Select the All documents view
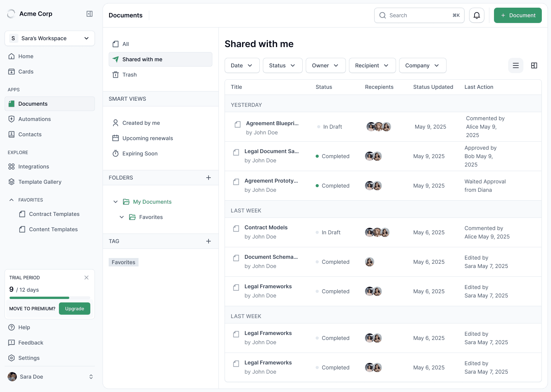The height and width of the screenshot is (392, 551). [160, 44]
